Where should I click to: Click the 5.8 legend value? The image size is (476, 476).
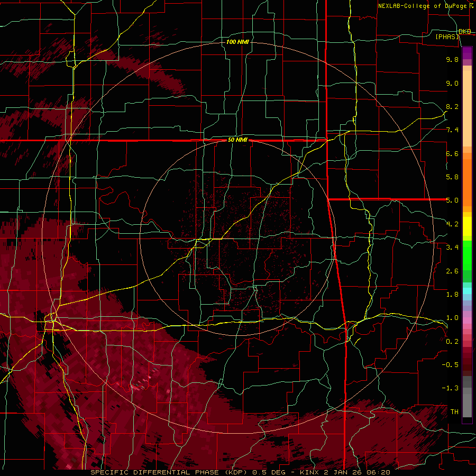pyautogui.click(x=452, y=177)
